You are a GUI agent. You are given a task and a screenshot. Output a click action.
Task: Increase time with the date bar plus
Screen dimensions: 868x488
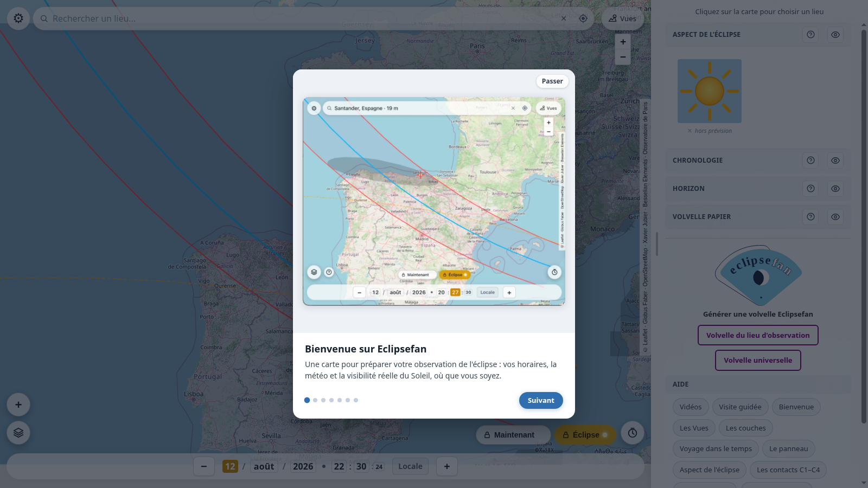[447, 466]
